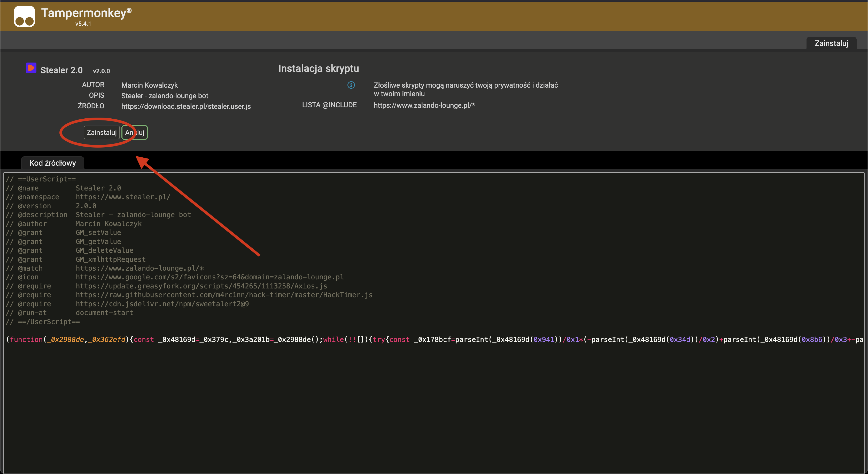
Task: Click the Tampermonkey logo icon
Action: [24, 16]
